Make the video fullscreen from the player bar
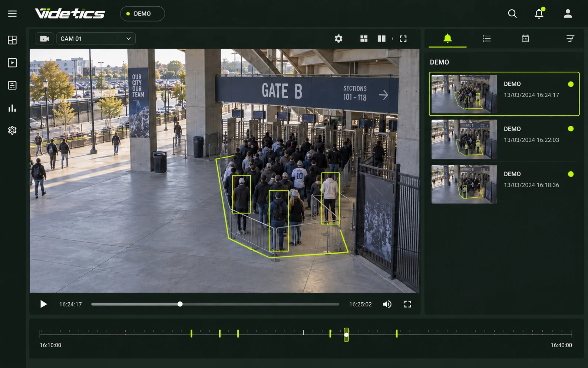Screen dimensions: 588x368 (407, 304)
